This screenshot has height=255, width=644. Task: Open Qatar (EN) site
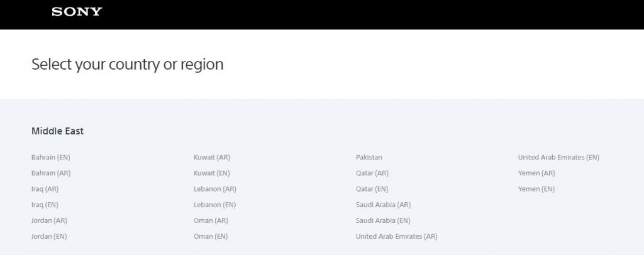point(372,189)
